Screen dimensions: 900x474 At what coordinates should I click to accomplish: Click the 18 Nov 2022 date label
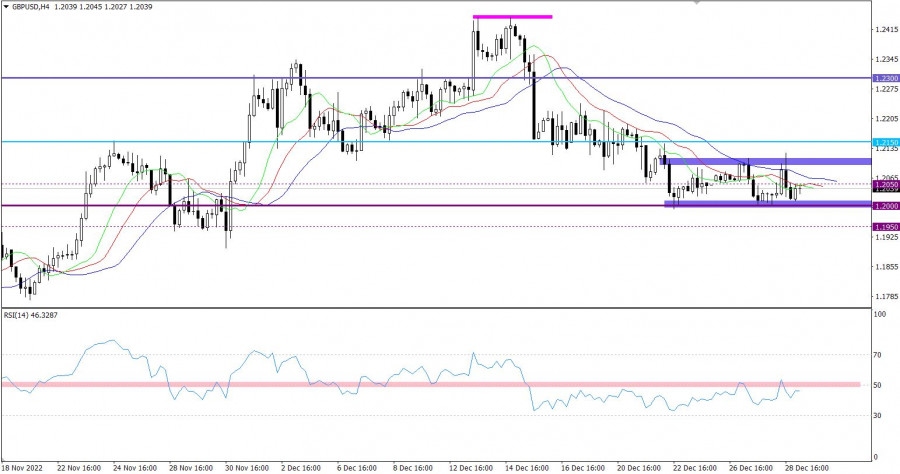pos(24,466)
